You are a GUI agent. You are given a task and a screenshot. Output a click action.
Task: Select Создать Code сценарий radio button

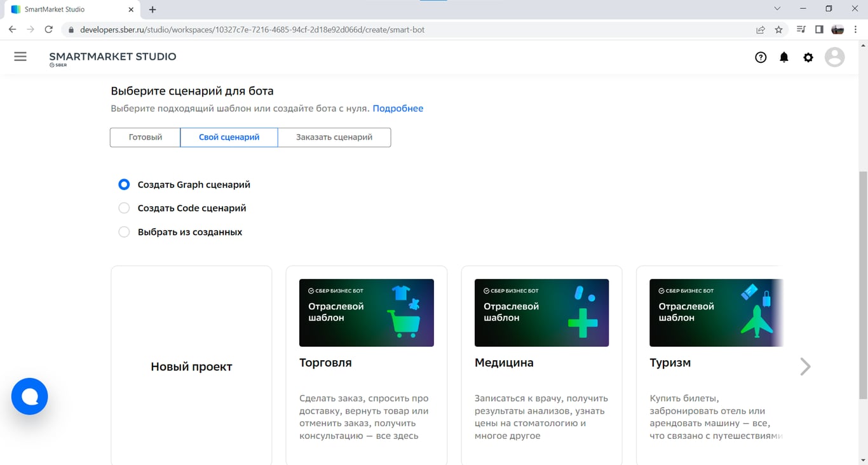click(x=124, y=208)
